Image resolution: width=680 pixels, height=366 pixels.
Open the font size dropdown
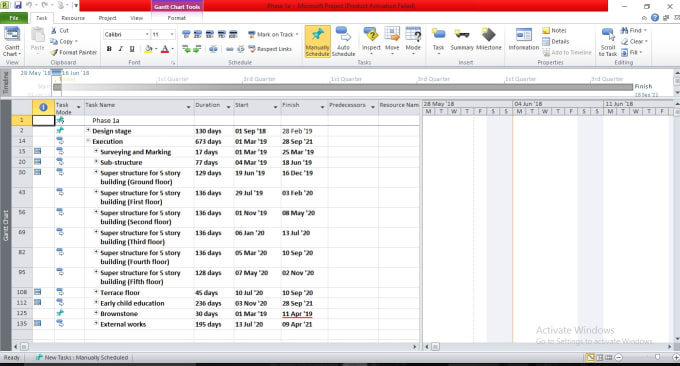tap(172, 34)
